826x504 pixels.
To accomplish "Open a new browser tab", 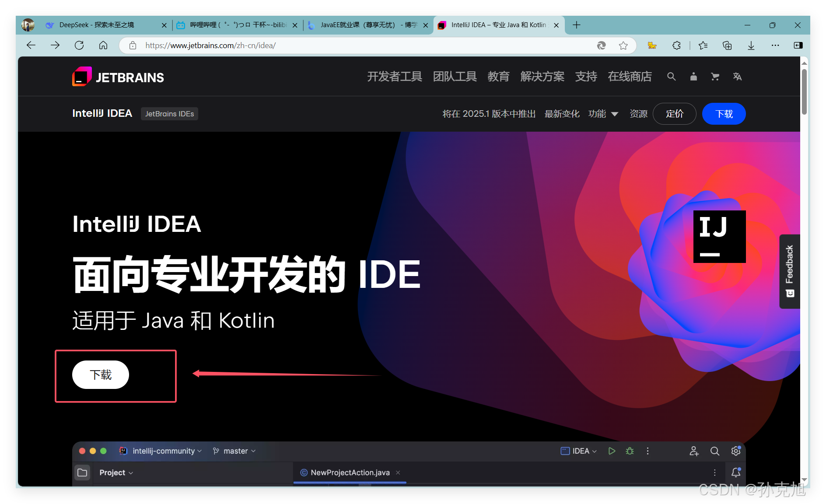I will pos(577,25).
